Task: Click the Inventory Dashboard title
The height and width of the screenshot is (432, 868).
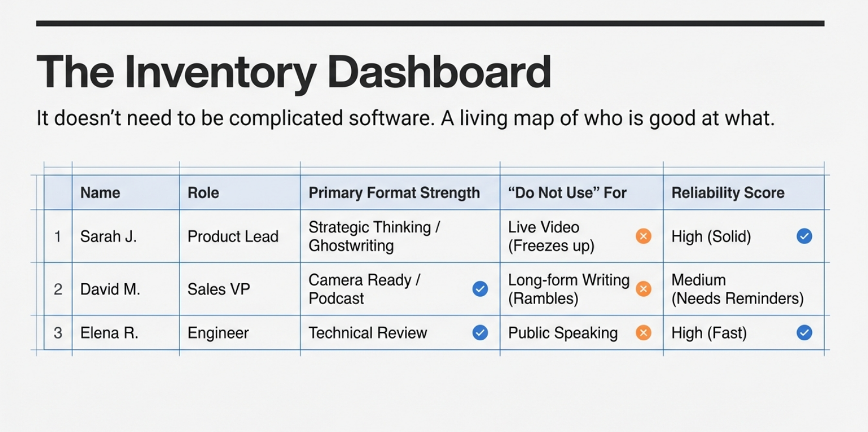Action: pos(293,73)
